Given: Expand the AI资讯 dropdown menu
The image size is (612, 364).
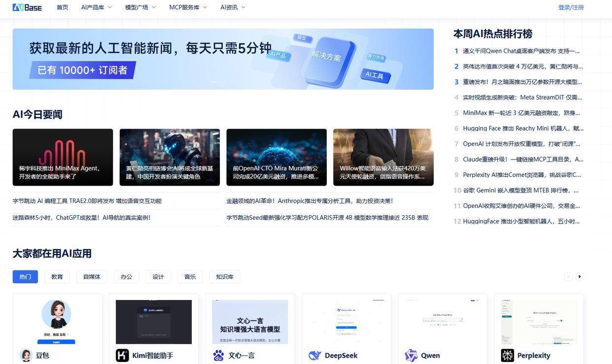Looking at the screenshot, I should [x=233, y=7].
